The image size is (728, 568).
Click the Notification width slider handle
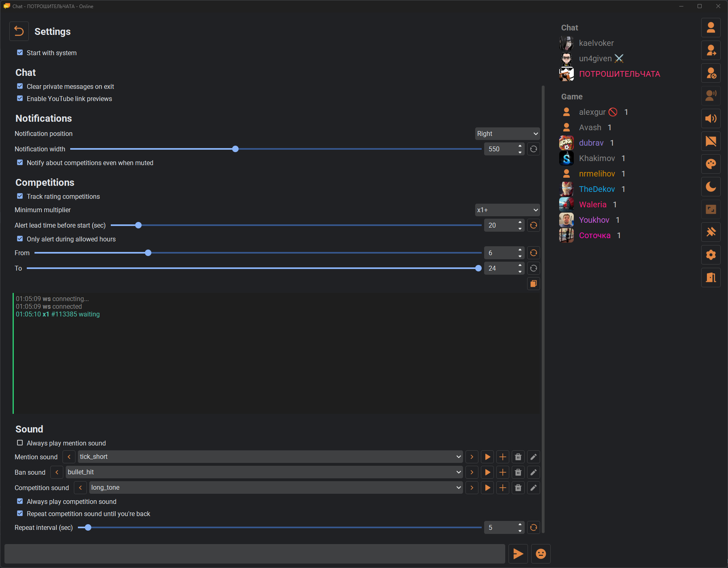coord(235,149)
